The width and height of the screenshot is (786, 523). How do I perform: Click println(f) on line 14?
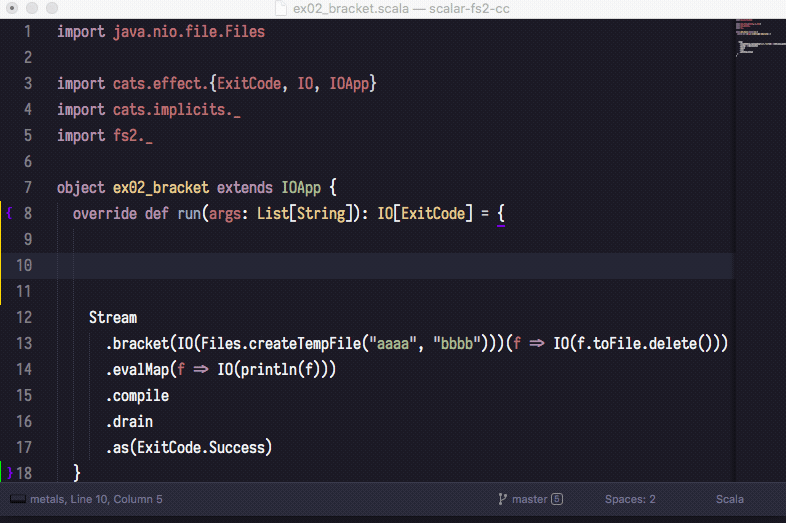(x=281, y=370)
